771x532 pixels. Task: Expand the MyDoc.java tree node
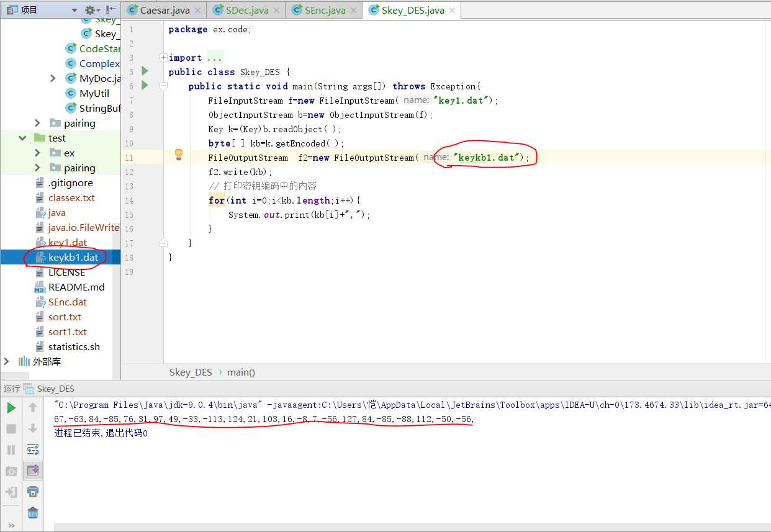pyautogui.click(x=53, y=78)
